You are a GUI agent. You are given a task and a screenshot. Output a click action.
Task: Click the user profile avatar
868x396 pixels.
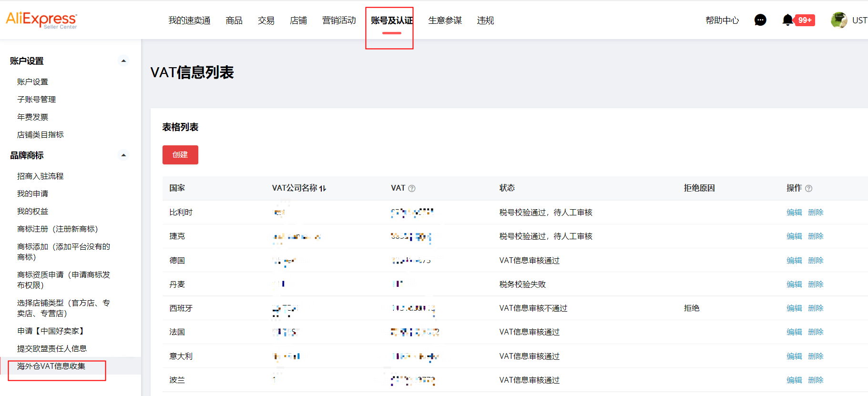pyautogui.click(x=838, y=20)
